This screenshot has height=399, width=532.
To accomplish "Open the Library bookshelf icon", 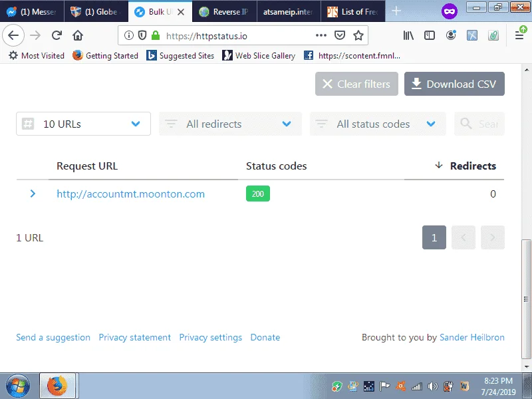I will coord(408,35).
